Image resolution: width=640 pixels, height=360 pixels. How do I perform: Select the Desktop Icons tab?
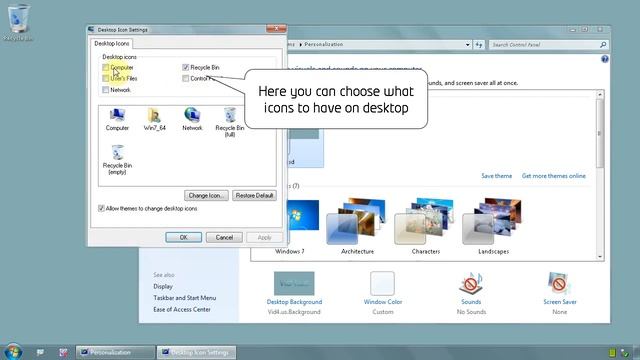click(x=111, y=43)
